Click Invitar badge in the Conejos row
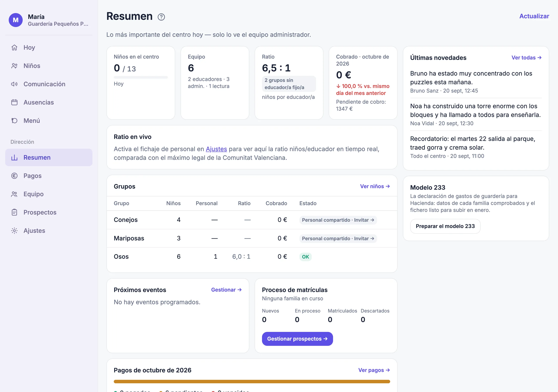558x392 pixels. (338, 220)
